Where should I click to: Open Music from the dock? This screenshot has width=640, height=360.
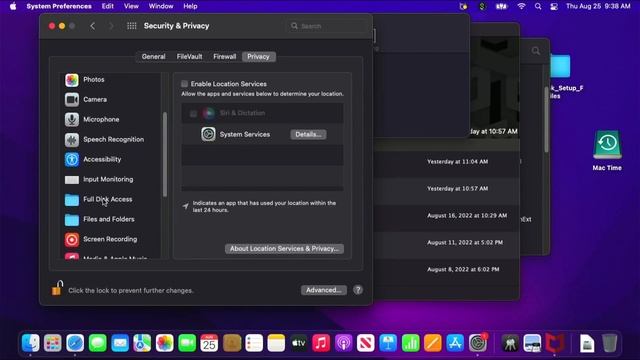pyautogui.click(x=321, y=343)
